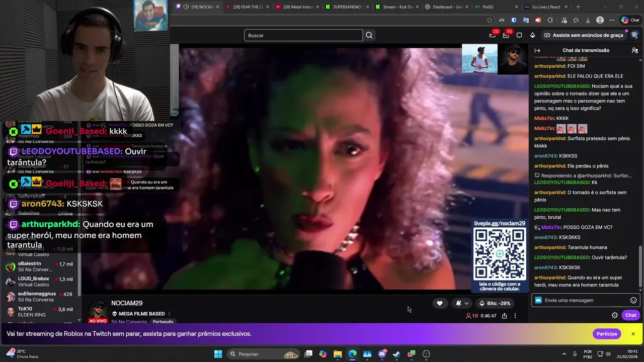Show hidden system tray icons chevron
644x362 pixels.
tap(563, 354)
